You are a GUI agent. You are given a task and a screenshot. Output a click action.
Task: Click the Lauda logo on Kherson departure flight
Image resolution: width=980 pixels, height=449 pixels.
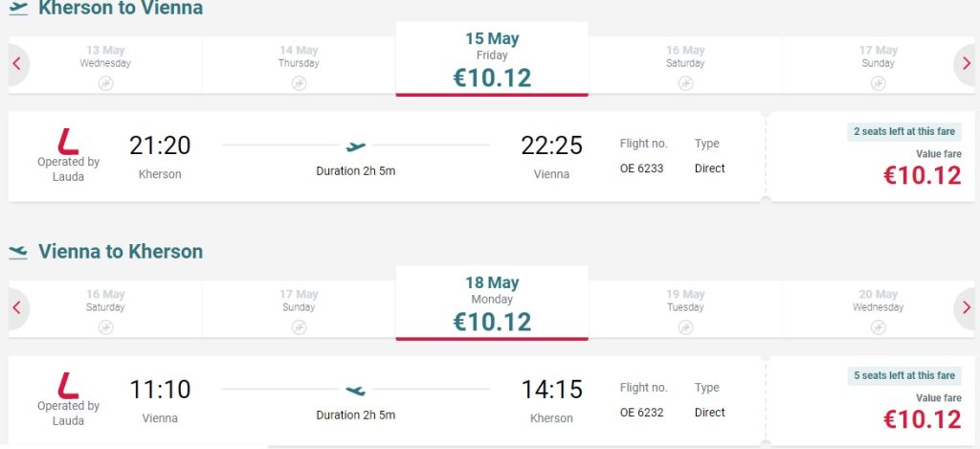[x=68, y=142]
